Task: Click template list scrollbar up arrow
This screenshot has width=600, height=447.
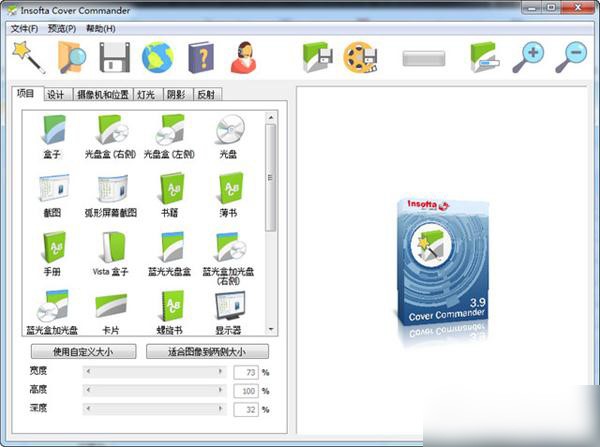Action: point(271,117)
